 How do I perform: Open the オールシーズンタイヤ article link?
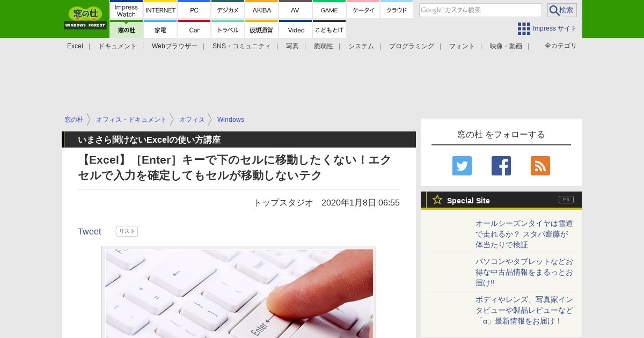(524, 234)
